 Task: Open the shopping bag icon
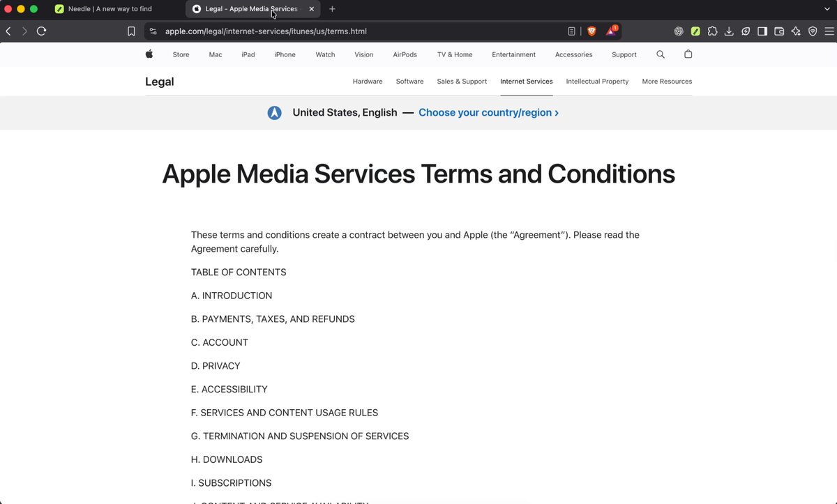tap(688, 54)
